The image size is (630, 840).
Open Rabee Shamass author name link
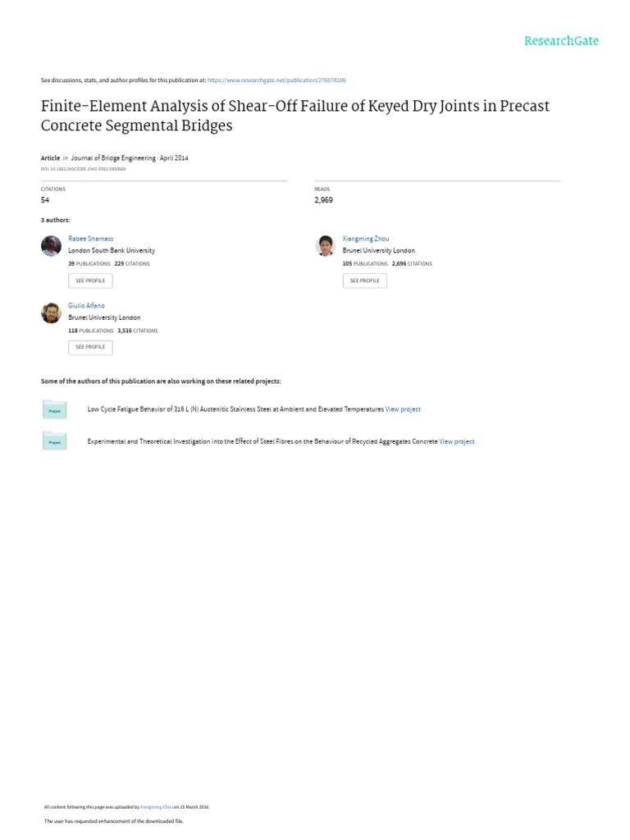pos(90,239)
